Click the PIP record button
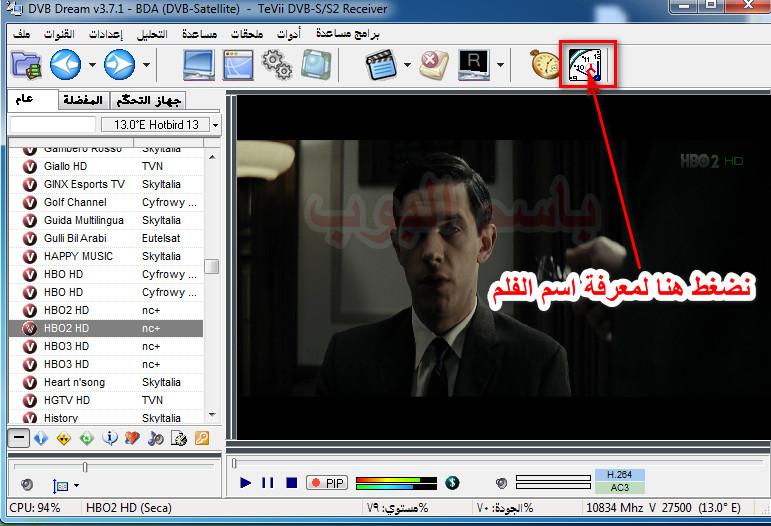Screen dimensions: 771x526 pyautogui.click(x=327, y=483)
